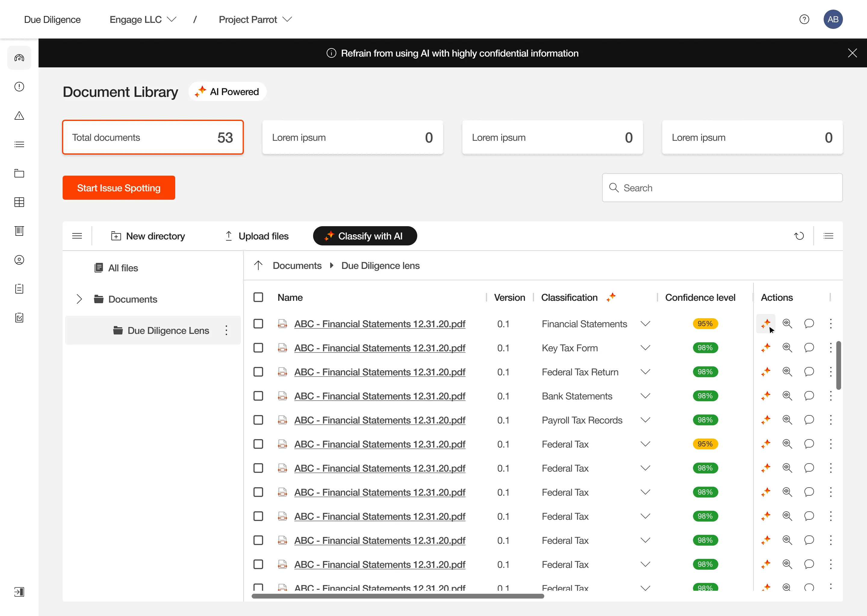Click the horizontal scrollbar below the table

point(398,596)
